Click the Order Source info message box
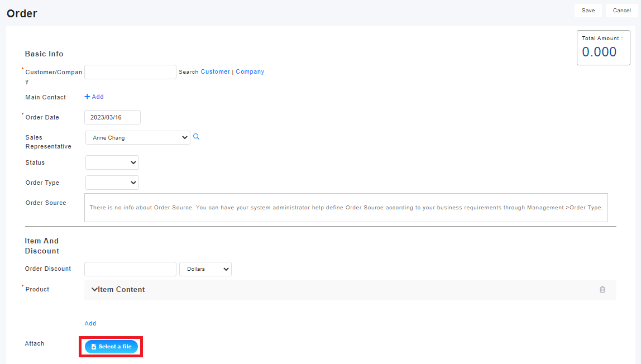This screenshot has height=364, width=641. tap(346, 208)
